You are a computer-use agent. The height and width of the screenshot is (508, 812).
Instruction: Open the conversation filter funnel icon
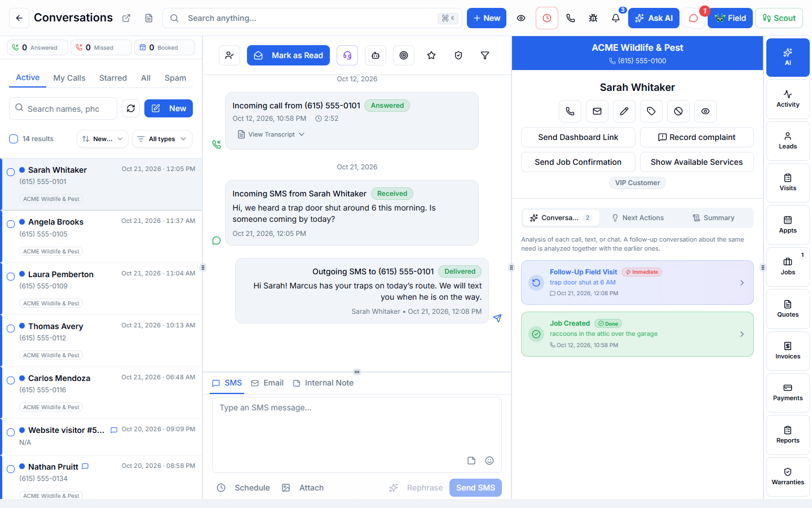click(x=485, y=55)
